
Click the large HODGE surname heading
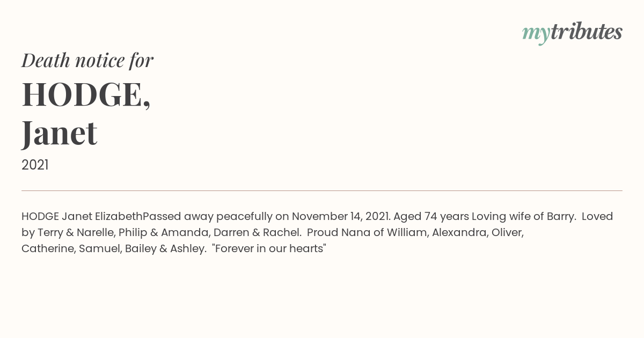click(86, 94)
